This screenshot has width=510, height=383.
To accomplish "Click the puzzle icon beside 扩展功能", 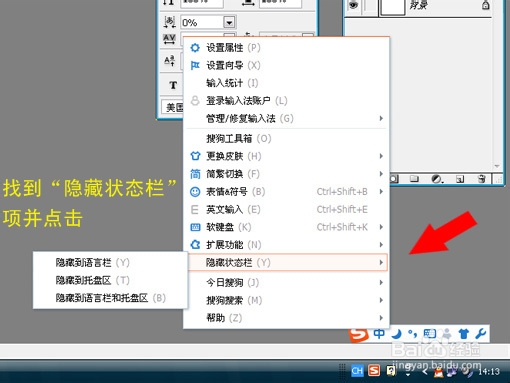I will pyautogui.click(x=195, y=245).
